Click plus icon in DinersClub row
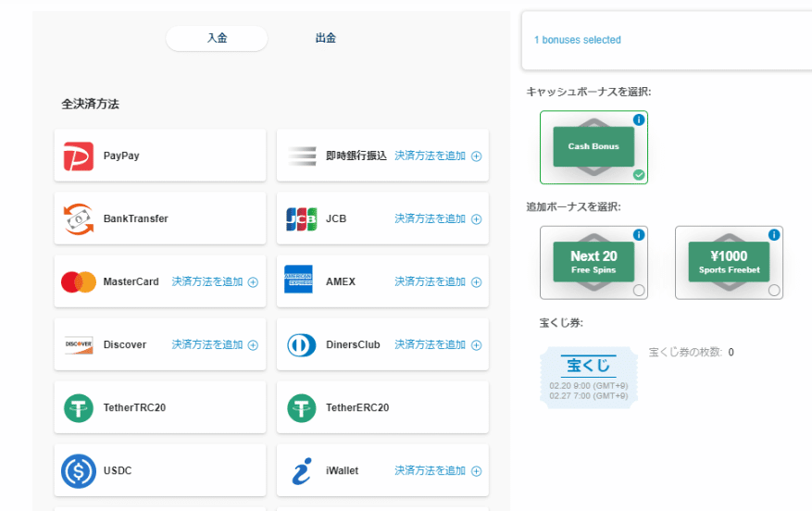The image size is (812, 511). [x=477, y=345]
